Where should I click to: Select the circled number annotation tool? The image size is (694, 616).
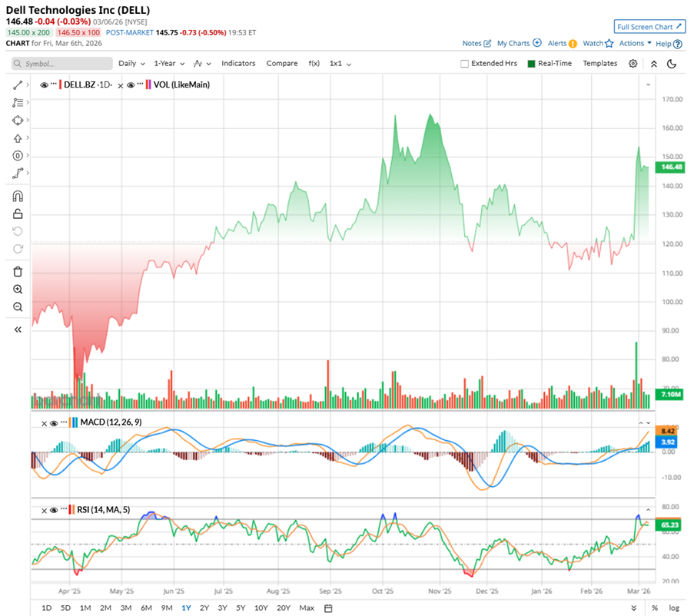click(17, 156)
